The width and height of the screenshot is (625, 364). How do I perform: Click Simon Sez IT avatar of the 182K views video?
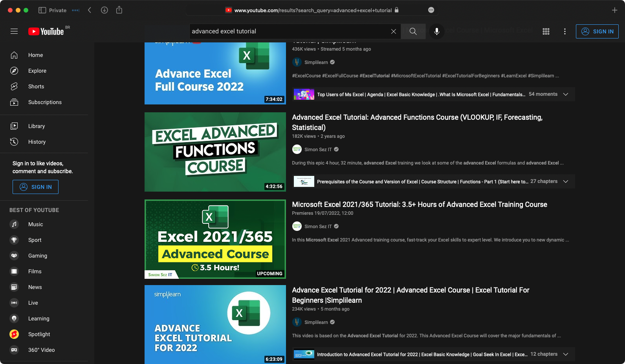click(297, 149)
